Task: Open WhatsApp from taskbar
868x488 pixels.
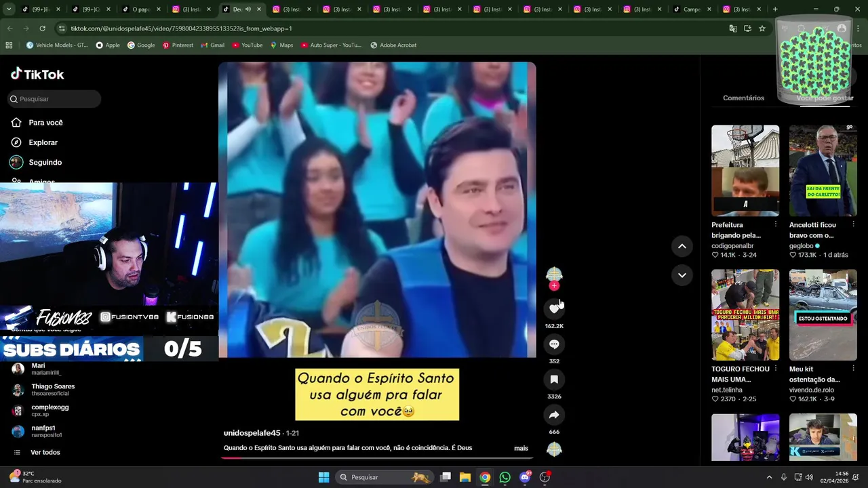Action: click(505, 477)
